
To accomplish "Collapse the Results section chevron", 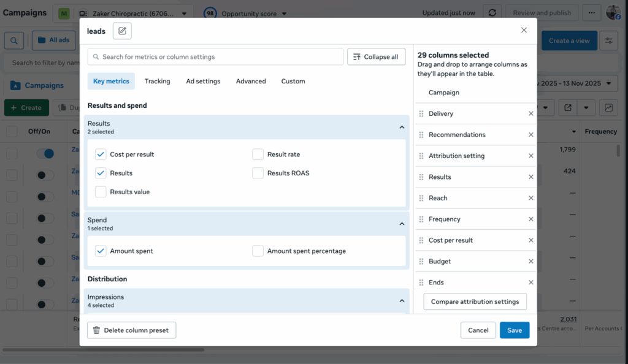I will tap(402, 127).
